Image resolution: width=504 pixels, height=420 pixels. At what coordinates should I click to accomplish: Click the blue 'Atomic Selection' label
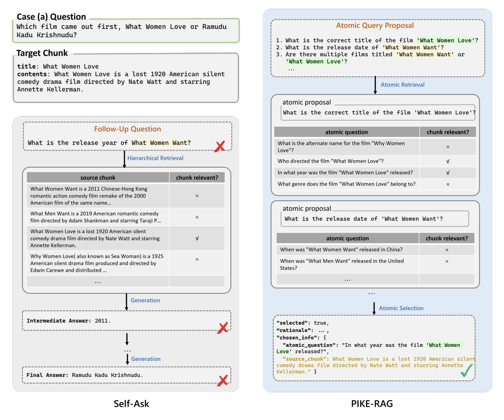tap(401, 308)
